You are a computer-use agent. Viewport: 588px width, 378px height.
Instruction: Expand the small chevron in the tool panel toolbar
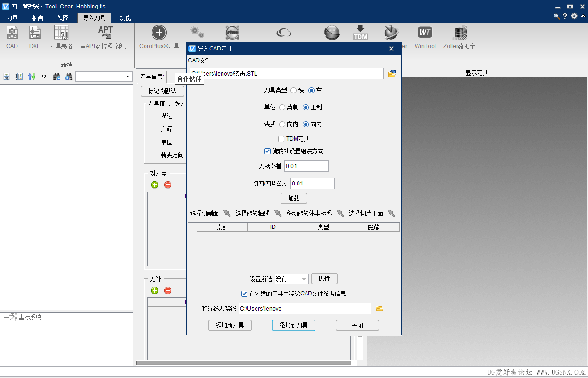pyautogui.click(x=44, y=76)
